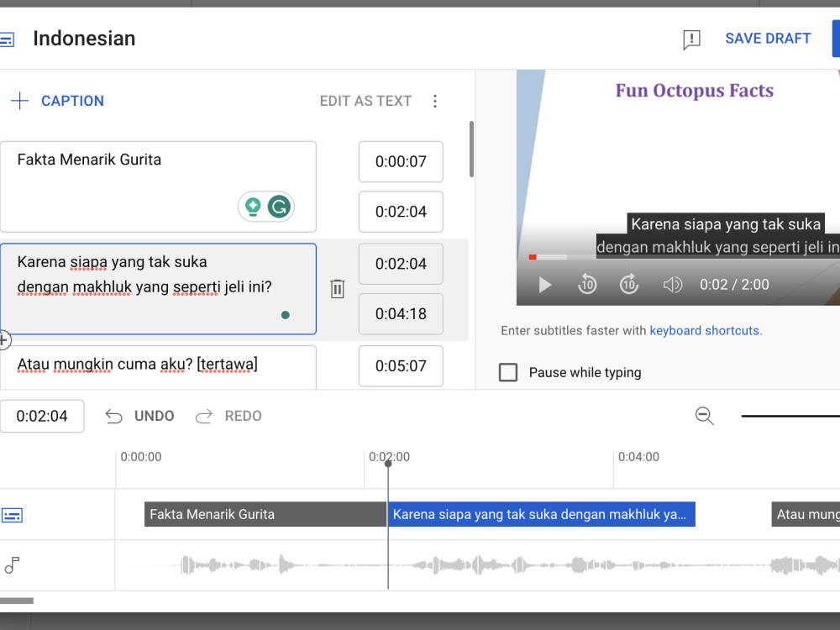The image size is (840, 630).
Task: Click the audio track music note icon
Action: click(12, 565)
